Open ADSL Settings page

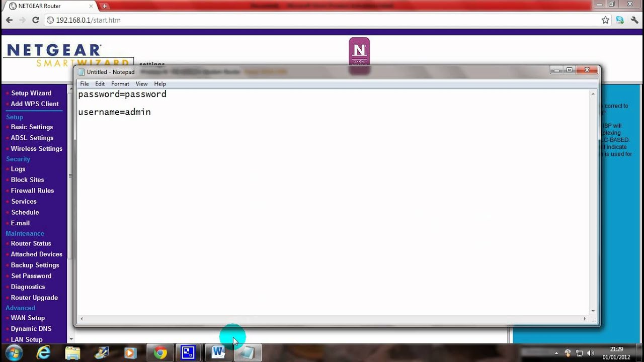(x=32, y=138)
